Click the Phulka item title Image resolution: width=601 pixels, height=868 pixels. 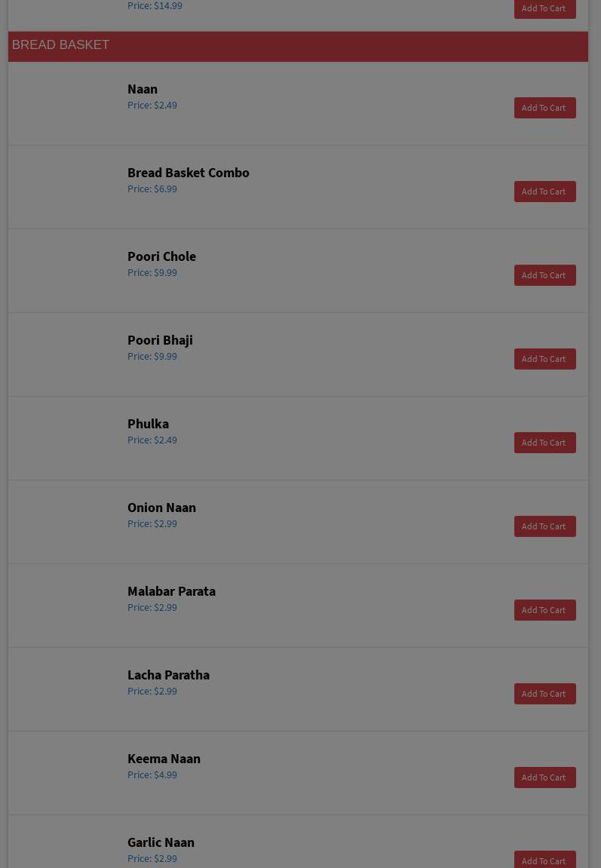click(148, 424)
